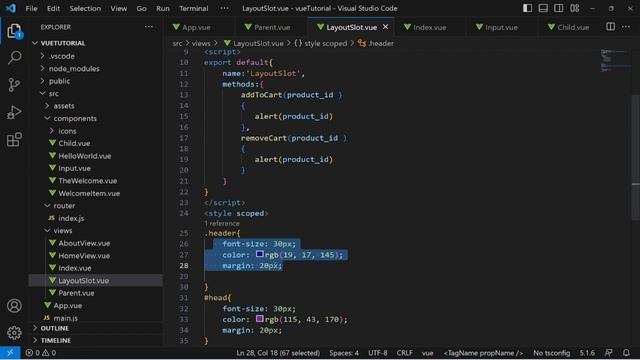Open the Manage gear icon
The height and width of the screenshot is (360, 640).
point(14,333)
